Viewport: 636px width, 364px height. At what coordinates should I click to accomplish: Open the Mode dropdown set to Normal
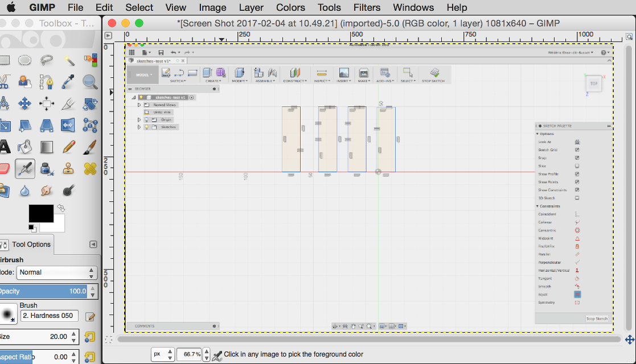click(56, 272)
